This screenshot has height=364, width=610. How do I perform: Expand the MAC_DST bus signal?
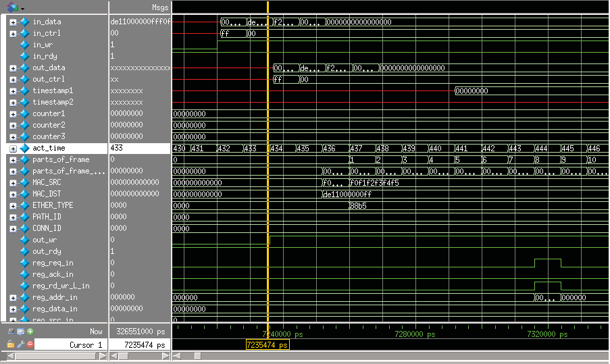(x=13, y=194)
